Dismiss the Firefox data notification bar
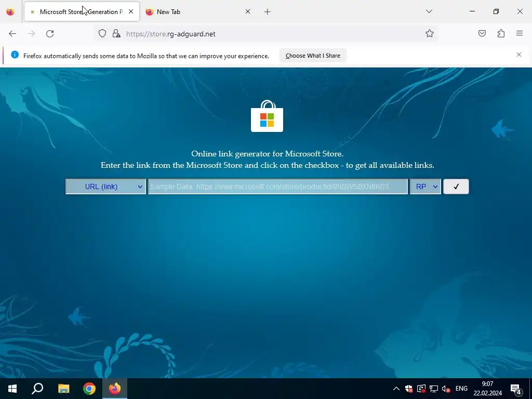The width and height of the screenshot is (532, 399). tap(519, 55)
